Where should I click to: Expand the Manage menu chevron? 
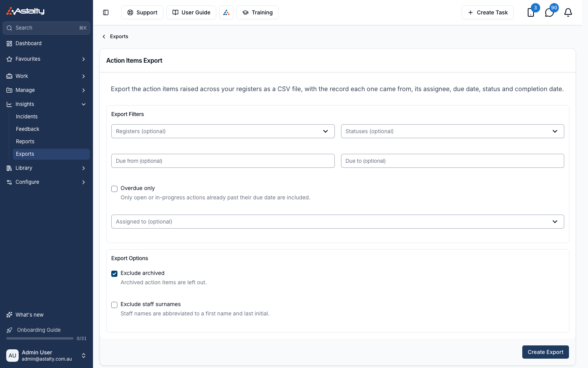point(84,90)
